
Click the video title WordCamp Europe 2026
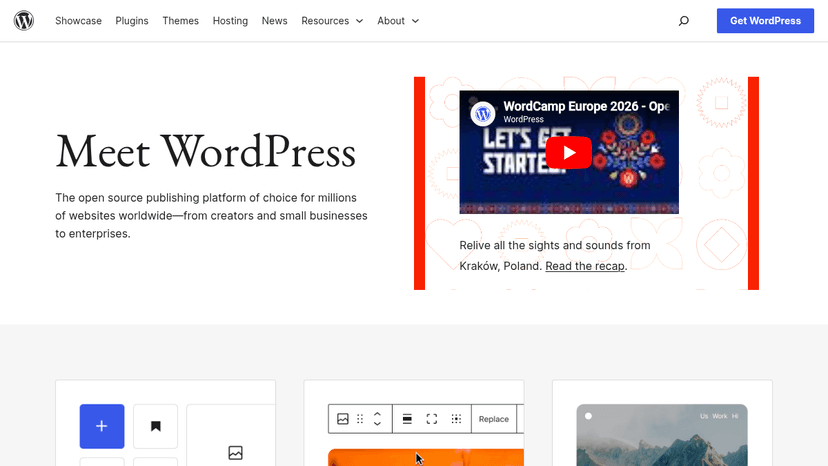tap(586, 106)
